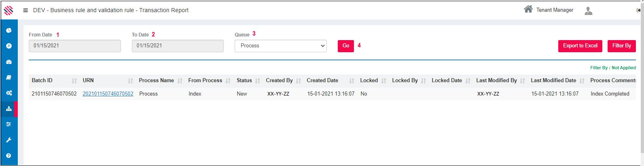The width and height of the screenshot is (644, 166).
Task: Click the hamburger menu icon
Action: point(25,11)
